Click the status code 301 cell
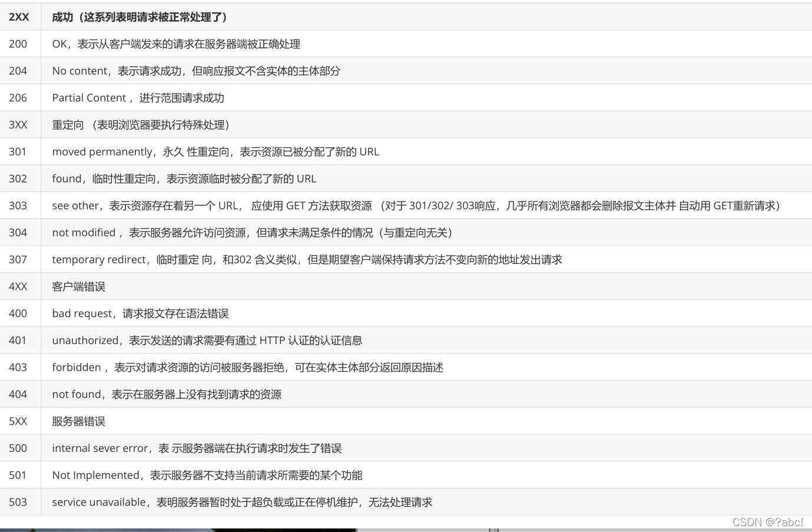The image size is (812, 532). coord(20,151)
